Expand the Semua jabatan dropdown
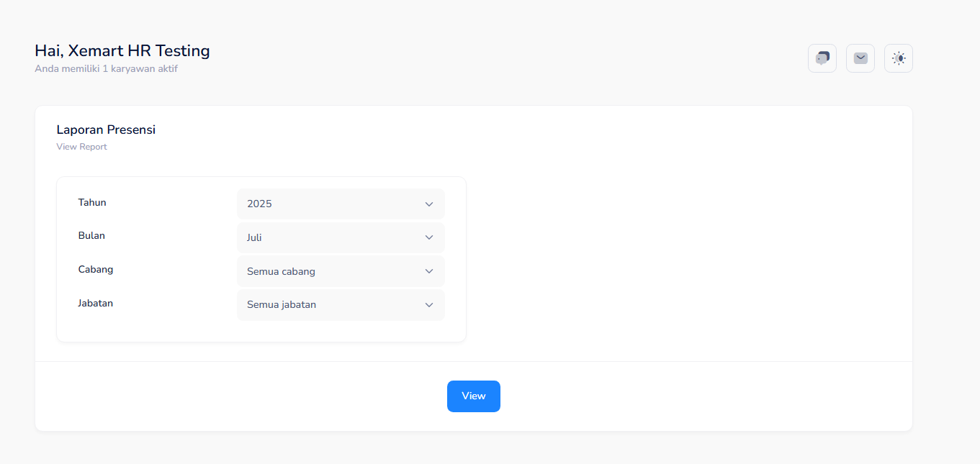Screen dimensions: 980x464 (x=340, y=305)
